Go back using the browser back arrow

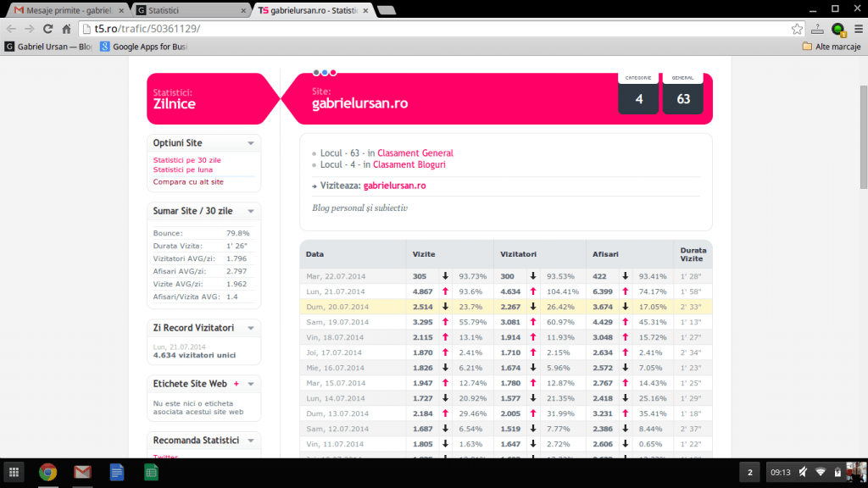pyautogui.click(x=11, y=29)
